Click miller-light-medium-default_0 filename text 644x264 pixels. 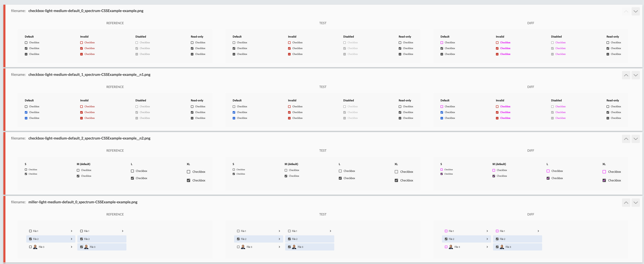point(83,202)
